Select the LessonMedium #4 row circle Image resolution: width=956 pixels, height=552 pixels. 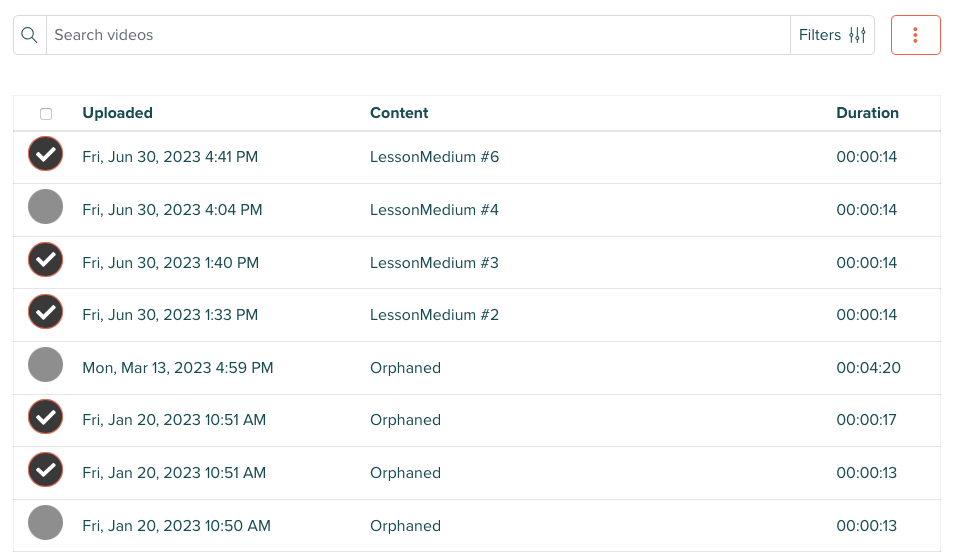pos(46,207)
